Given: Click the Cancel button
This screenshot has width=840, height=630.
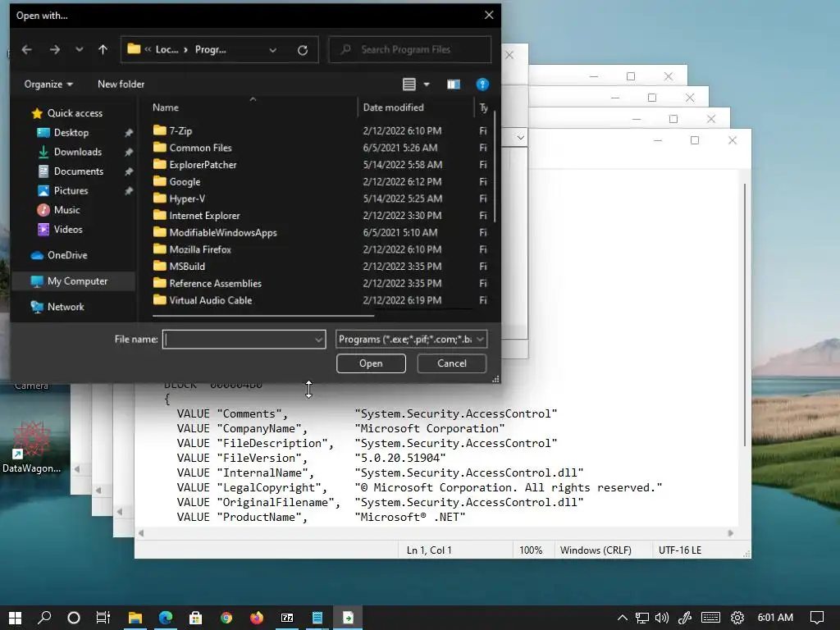Looking at the screenshot, I should [x=452, y=363].
